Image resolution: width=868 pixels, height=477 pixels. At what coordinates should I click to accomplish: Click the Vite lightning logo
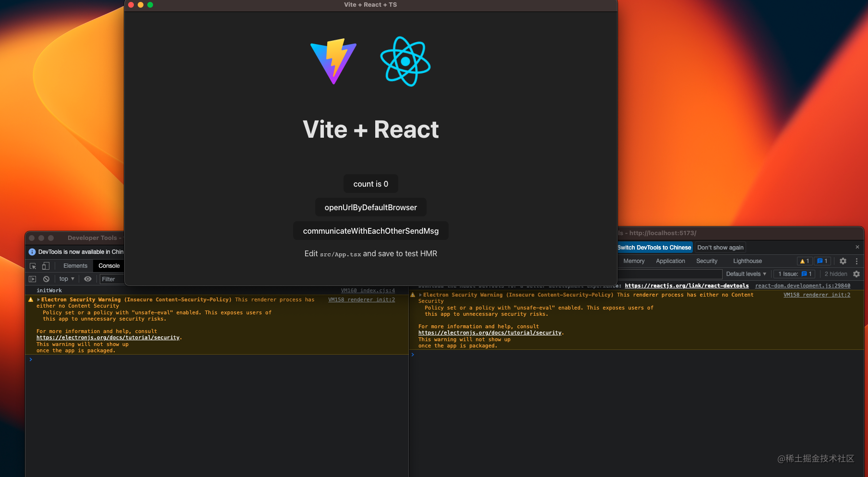click(333, 61)
